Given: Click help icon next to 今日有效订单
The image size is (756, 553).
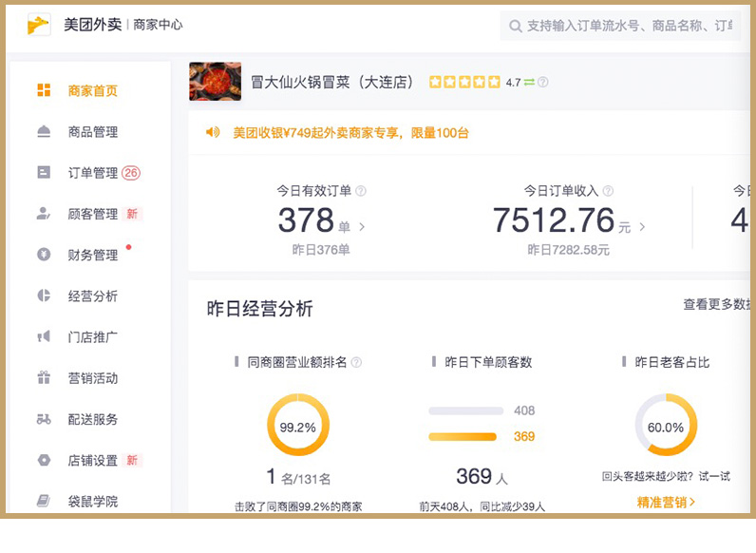Looking at the screenshot, I should pos(361,191).
